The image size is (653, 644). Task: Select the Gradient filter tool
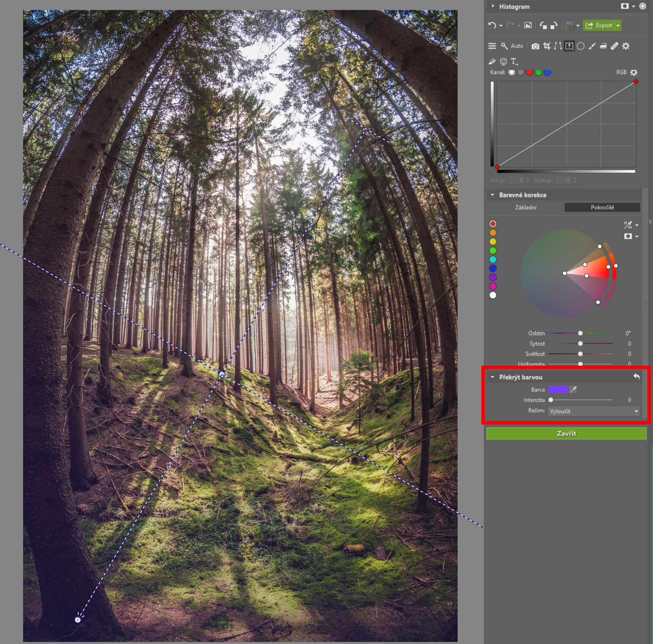coord(569,46)
